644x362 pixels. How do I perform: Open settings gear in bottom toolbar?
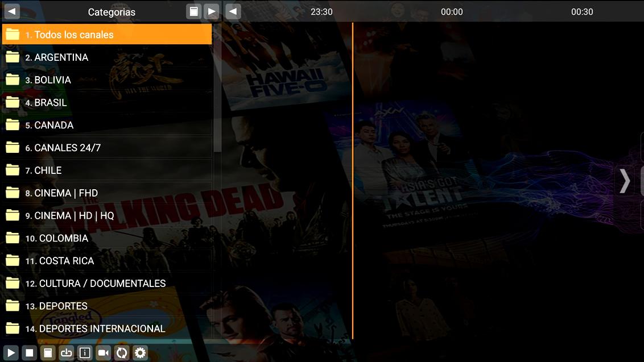(140, 352)
